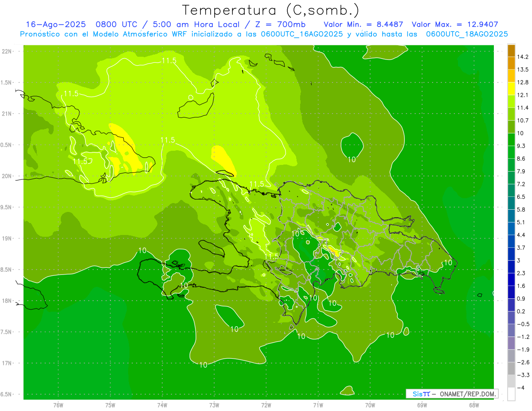Click the colorbar value "4.4"
The width and height of the screenshot is (532, 411).
pyautogui.click(x=521, y=235)
